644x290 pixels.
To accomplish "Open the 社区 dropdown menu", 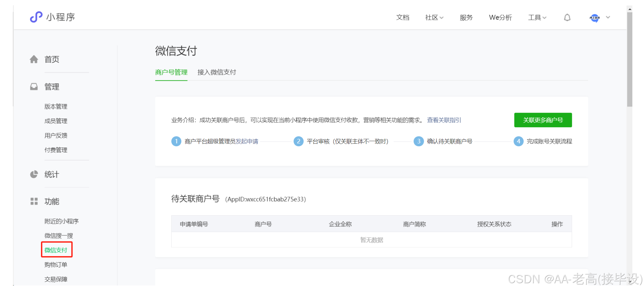I will (x=434, y=17).
